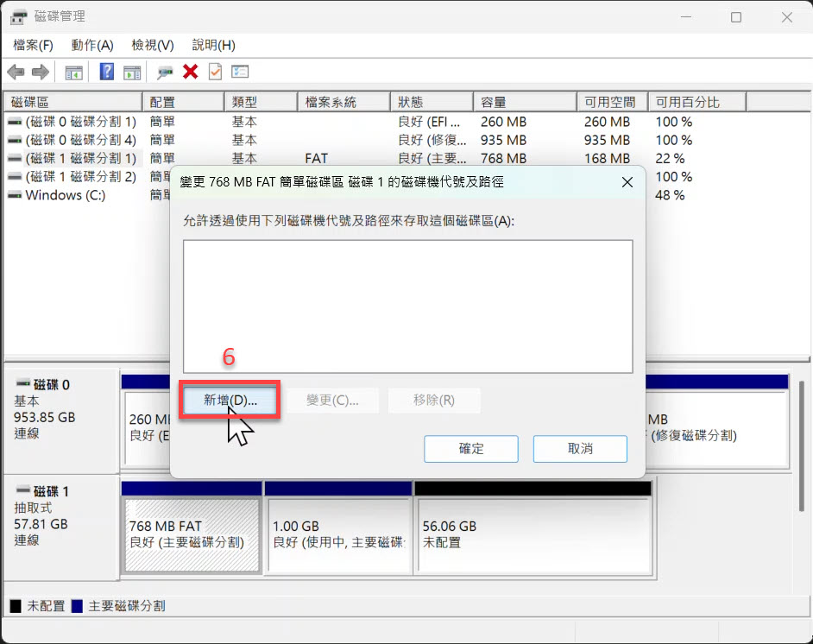
Task: Click the connect drive toolbar icon
Action: [165, 72]
